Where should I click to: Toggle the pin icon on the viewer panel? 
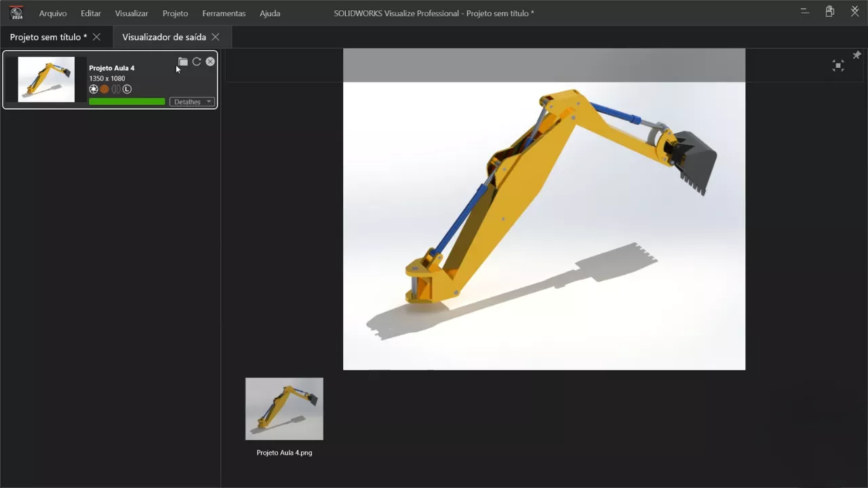856,55
